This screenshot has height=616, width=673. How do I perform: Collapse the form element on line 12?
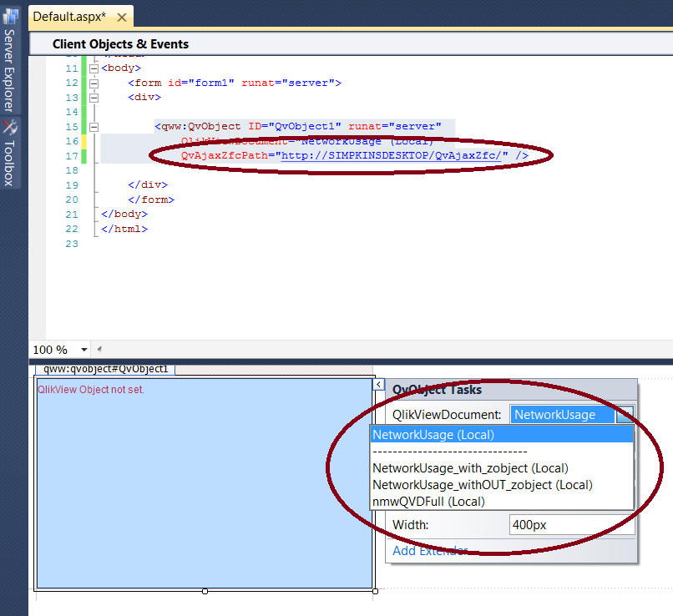click(x=94, y=83)
